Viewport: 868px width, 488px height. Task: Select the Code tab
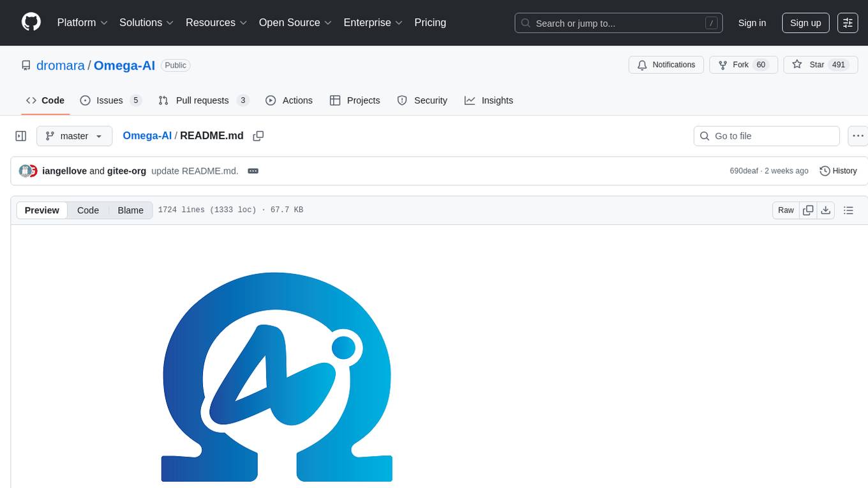pyautogui.click(x=45, y=100)
